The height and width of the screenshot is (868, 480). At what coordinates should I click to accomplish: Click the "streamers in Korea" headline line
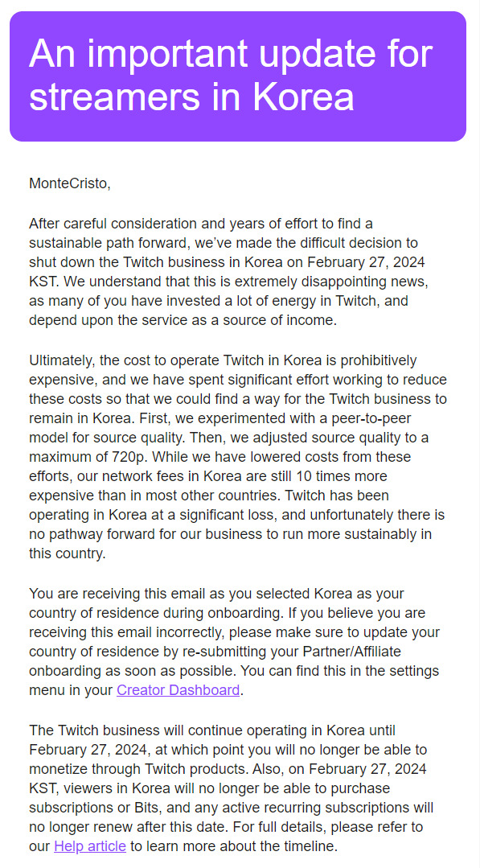click(191, 96)
